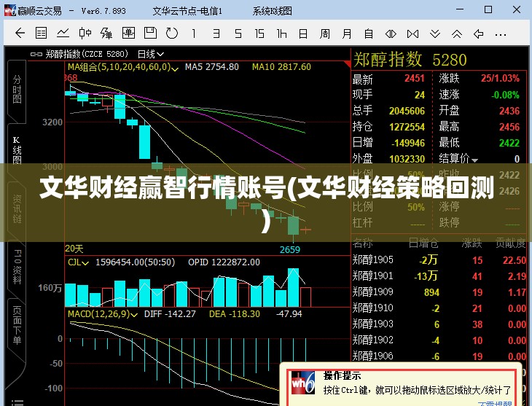Switch to the 分时图 side tab

pos(17,90)
